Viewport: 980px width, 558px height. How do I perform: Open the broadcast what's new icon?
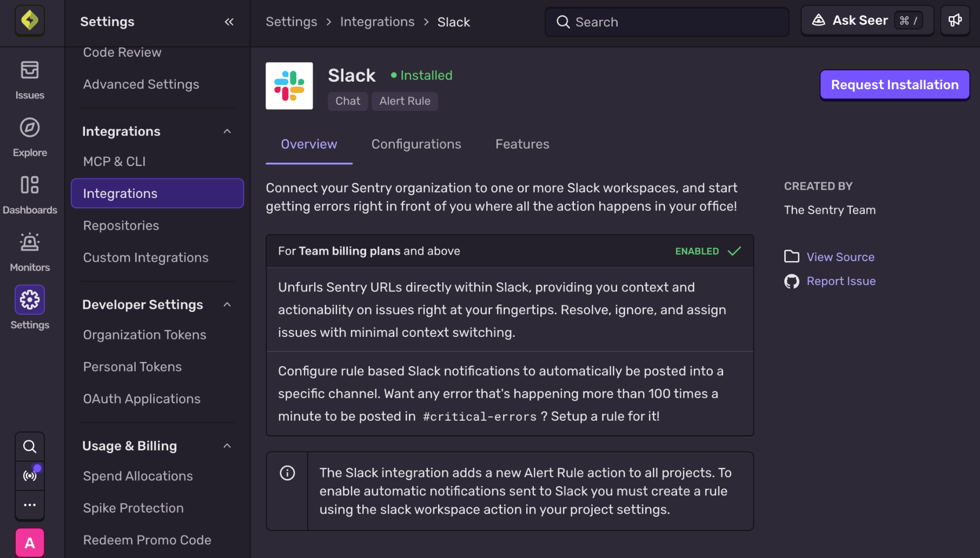pyautogui.click(x=30, y=476)
